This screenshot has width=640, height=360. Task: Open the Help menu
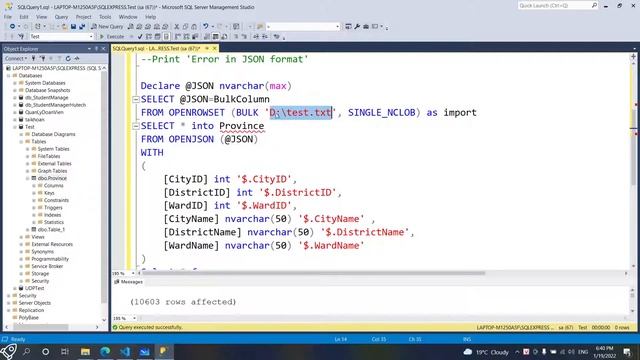pyautogui.click(x=150, y=17)
